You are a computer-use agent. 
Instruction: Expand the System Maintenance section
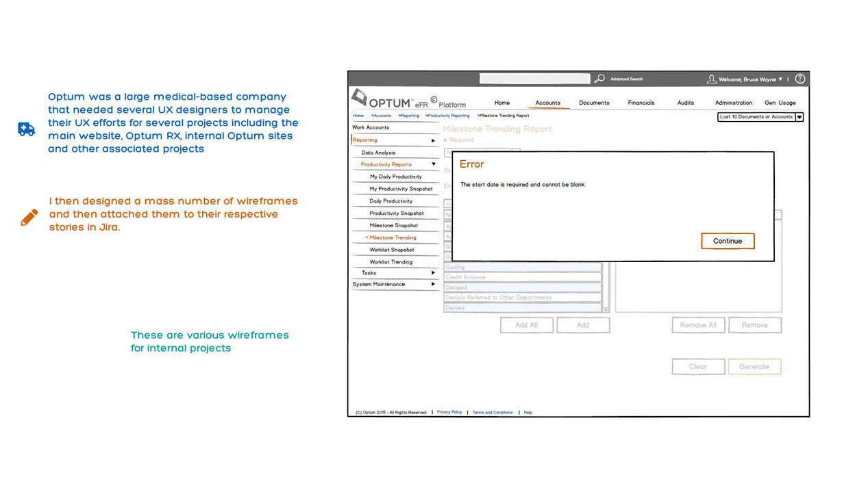pos(433,284)
